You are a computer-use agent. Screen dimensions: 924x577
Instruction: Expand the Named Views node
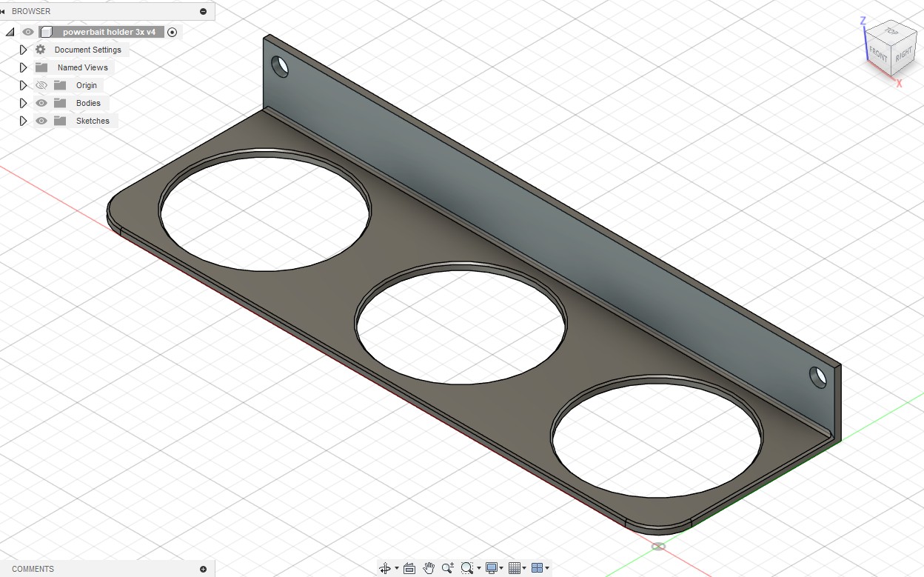(23, 67)
